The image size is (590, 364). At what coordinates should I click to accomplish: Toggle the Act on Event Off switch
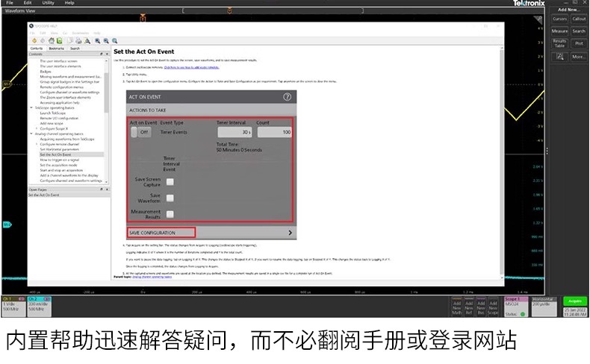[x=140, y=132]
